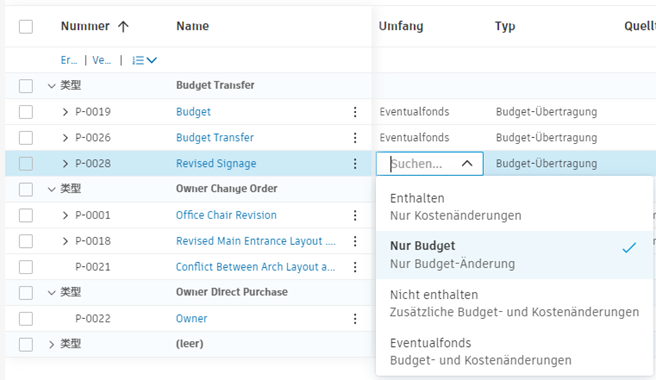Open the kebab menu for Budget row P-0019
Viewport: 656px width, 380px height.
[355, 112]
